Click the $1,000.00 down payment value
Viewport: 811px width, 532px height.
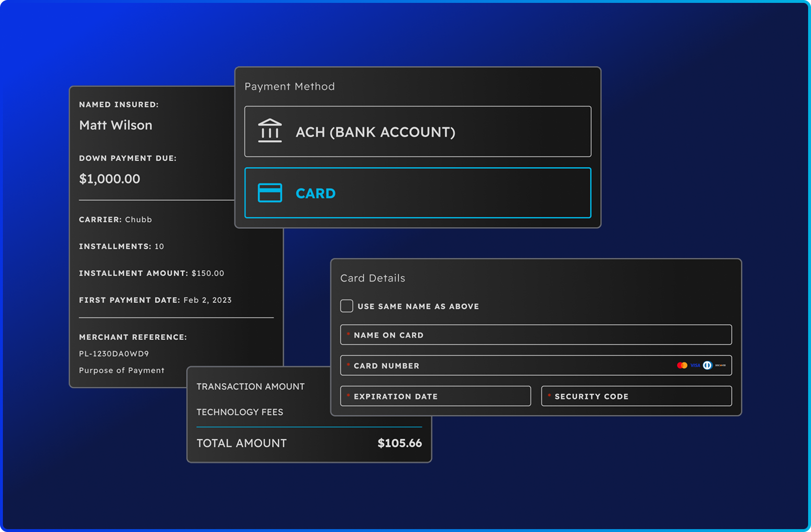coord(110,179)
